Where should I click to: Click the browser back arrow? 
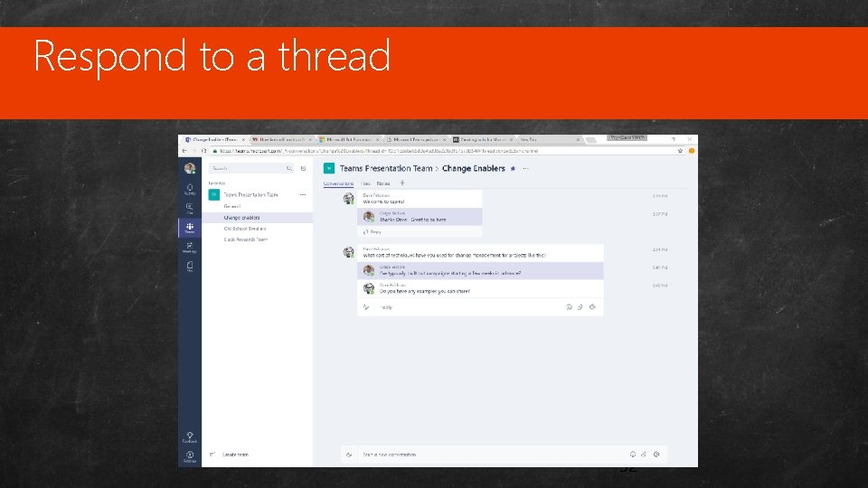tap(184, 151)
